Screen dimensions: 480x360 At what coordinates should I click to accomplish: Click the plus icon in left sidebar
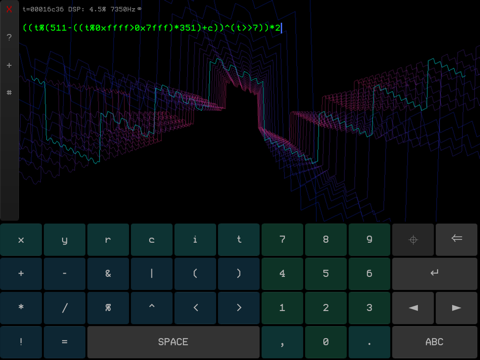[x=9, y=65]
